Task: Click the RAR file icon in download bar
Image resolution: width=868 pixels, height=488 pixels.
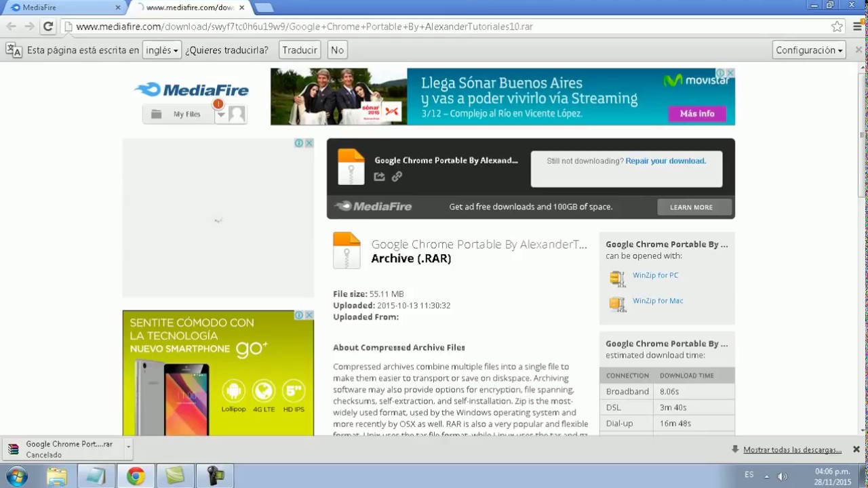Action: pyautogui.click(x=14, y=449)
